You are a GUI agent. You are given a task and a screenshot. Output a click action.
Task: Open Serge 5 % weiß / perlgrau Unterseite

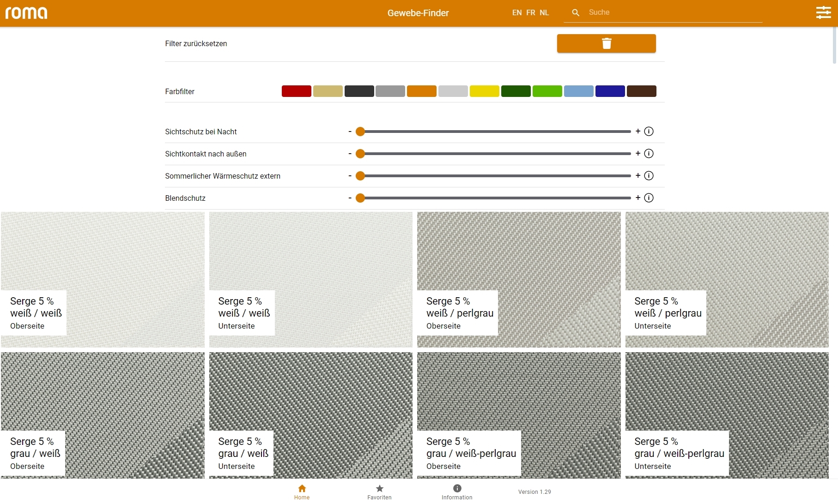[727, 280]
